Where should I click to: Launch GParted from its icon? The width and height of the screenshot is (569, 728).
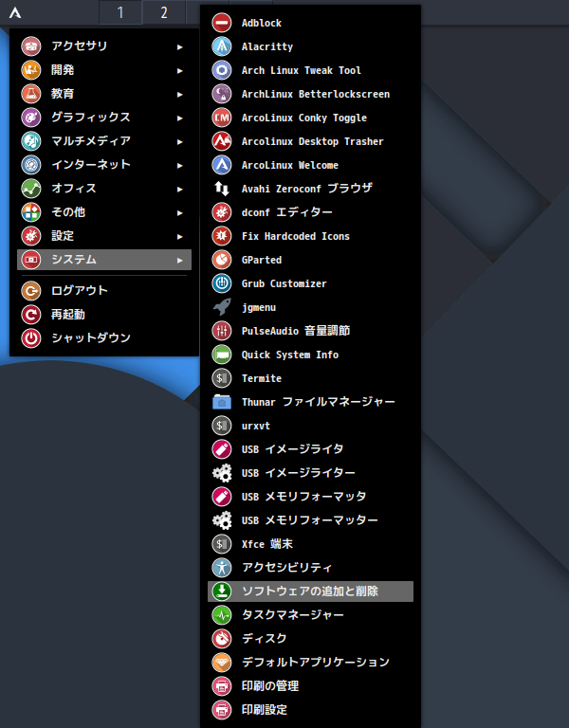point(222,260)
